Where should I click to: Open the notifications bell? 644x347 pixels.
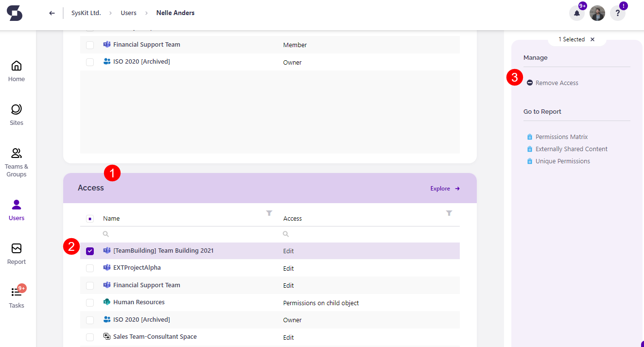[x=577, y=13]
